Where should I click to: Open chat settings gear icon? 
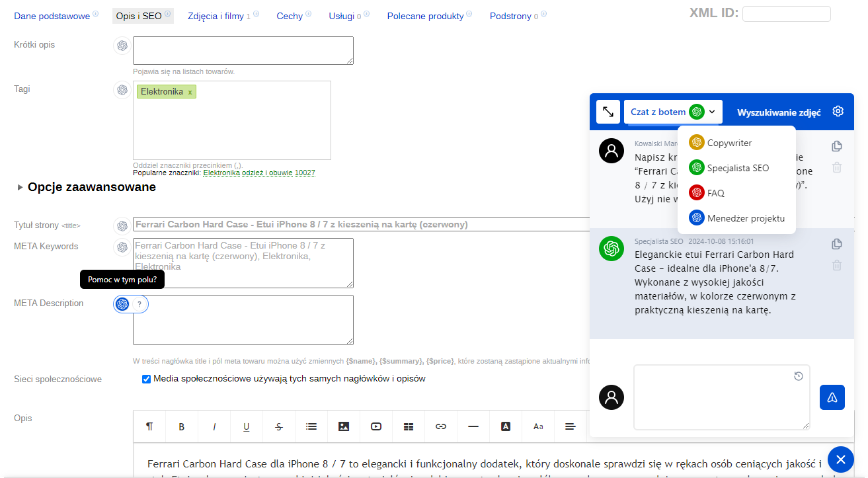(838, 111)
